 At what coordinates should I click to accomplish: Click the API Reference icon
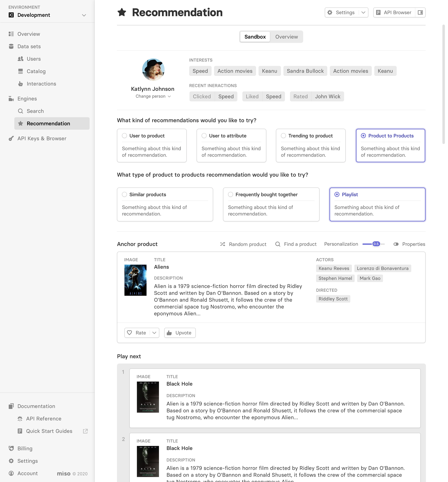(x=20, y=419)
